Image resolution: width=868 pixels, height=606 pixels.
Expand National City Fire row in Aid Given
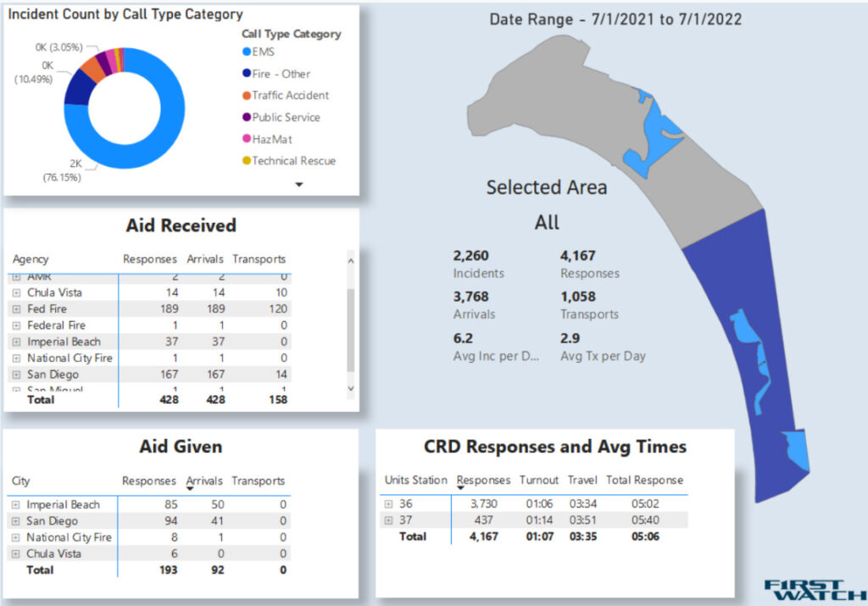coord(16,537)
